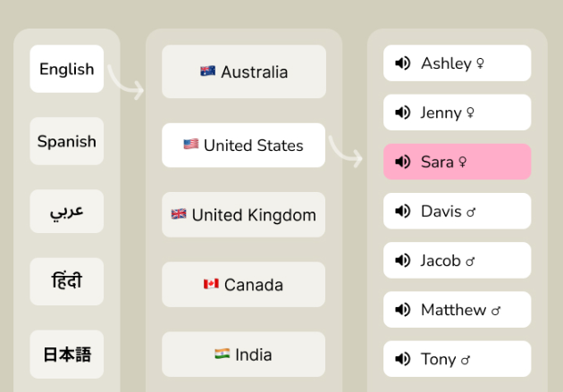
Task: Click the Australia flag icon
Action: 208,71
